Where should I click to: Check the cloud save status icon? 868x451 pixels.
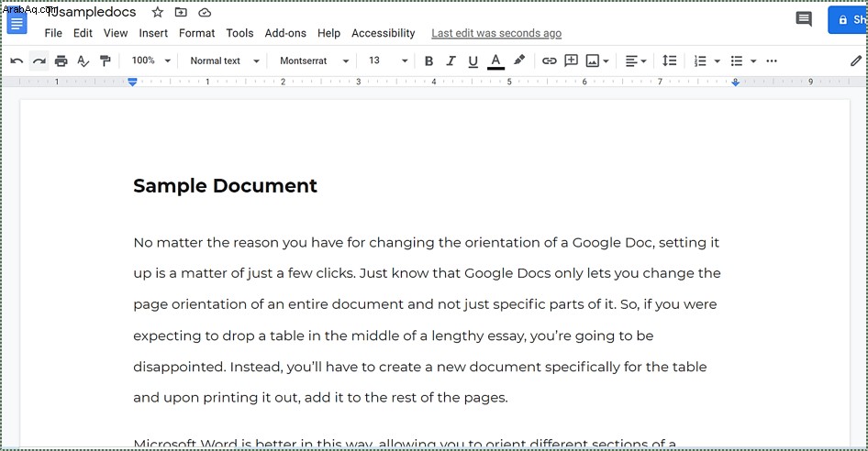pyautogui.click(x=205, y=12)
